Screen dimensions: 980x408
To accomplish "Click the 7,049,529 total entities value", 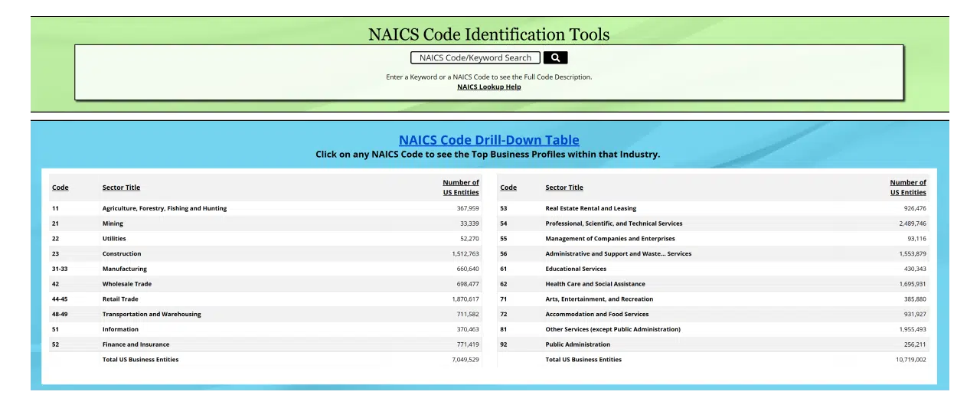I will click(465, 359).
